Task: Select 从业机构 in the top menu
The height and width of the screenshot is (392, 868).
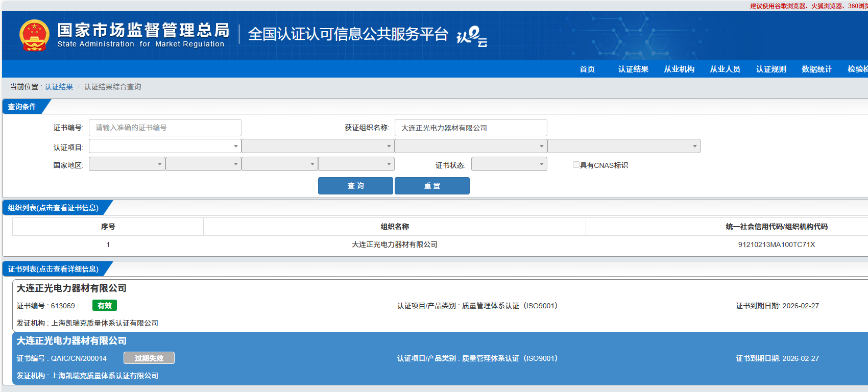Action: pyautogui.click(x=679, y=69)
